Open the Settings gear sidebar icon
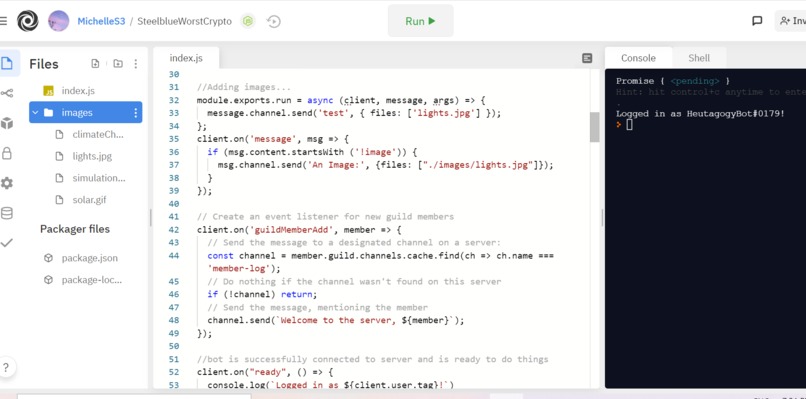The image size is (806, 399). click(x=7, y=183)
